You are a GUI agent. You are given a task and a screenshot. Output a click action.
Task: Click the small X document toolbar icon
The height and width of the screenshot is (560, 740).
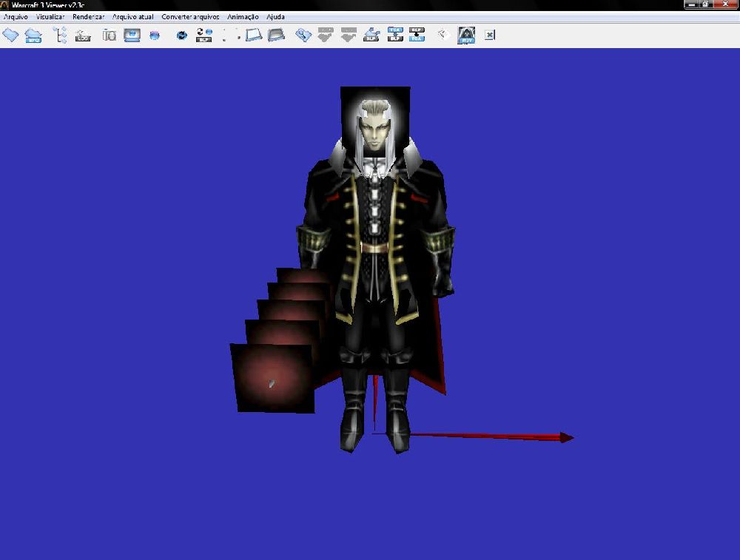[x=490, y=35]
